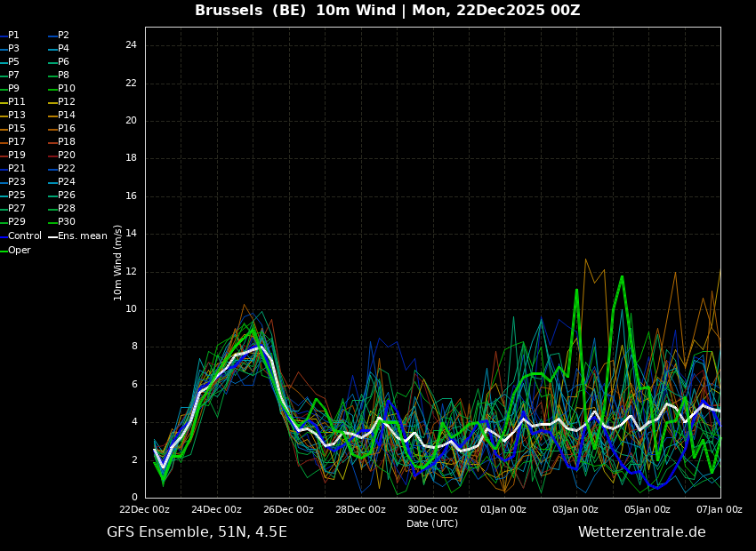Click the P1 legend entry

click(13, 36)
